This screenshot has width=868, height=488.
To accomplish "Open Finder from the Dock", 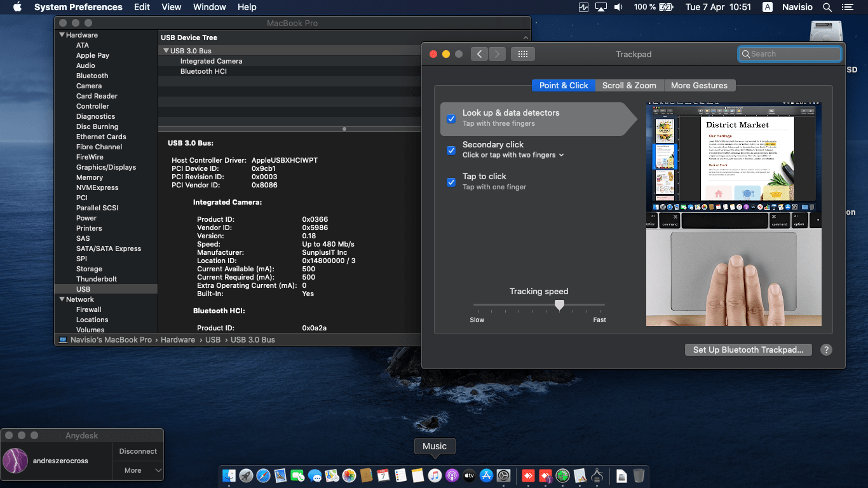I will 229,475.
